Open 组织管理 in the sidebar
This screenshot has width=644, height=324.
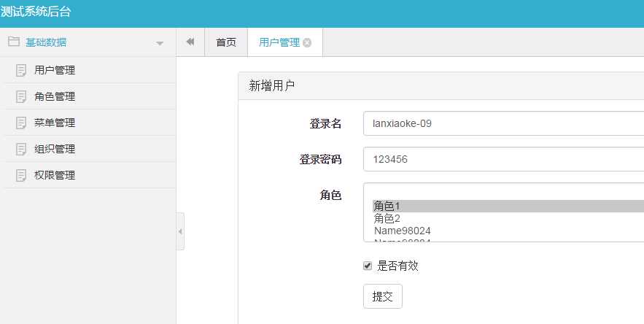pos(55,150)
